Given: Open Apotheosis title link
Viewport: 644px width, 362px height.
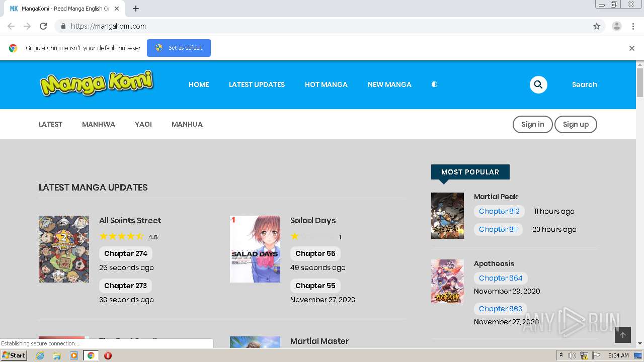Looking at the screenshot, I should coord(494,263).
